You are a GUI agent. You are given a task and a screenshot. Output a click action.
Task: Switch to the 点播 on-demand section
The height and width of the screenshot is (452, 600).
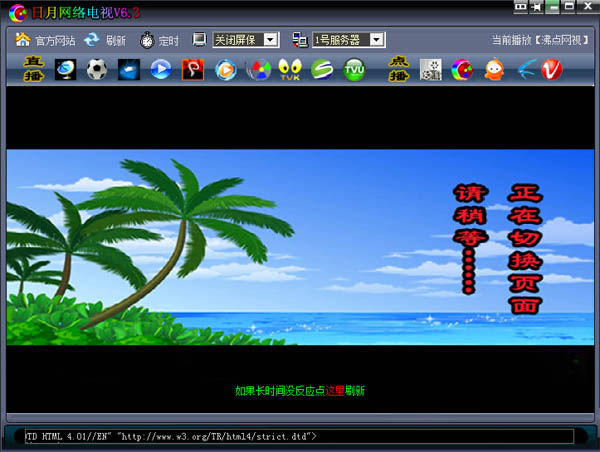(400, 69)
